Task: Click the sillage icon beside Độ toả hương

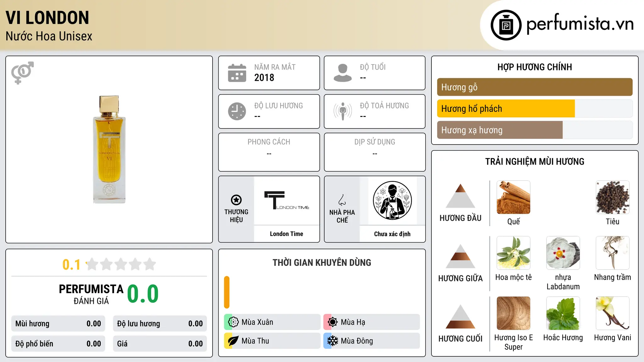Action: (x=343, y=111)
